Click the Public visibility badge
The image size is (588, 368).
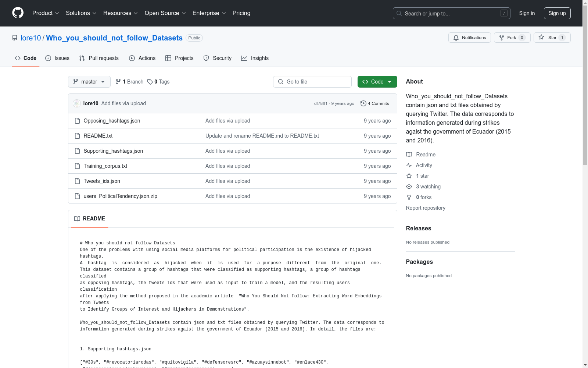[194, 38]
